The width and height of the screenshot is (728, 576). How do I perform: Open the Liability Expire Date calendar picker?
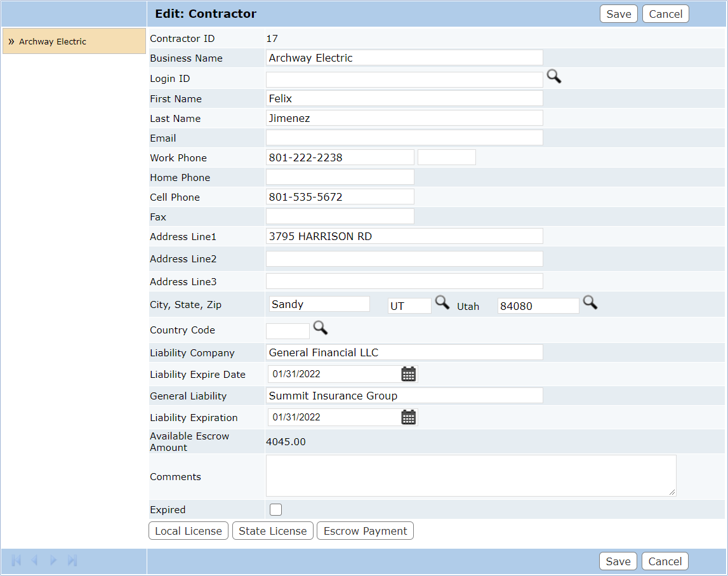click(x=409, y=374)
